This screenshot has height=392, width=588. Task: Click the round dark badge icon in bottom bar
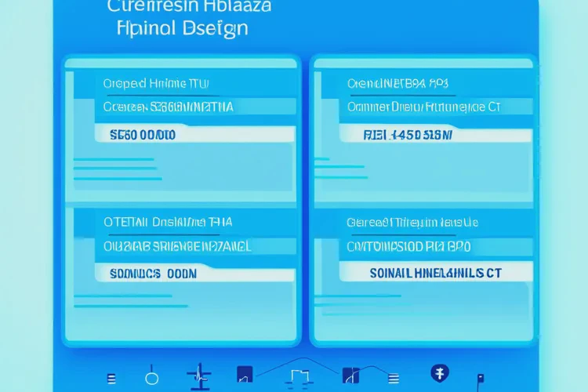point(441,373)
